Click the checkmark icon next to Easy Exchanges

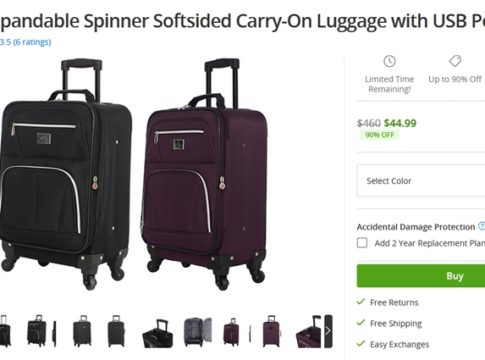pyautogui.click(x=361, y=343)
